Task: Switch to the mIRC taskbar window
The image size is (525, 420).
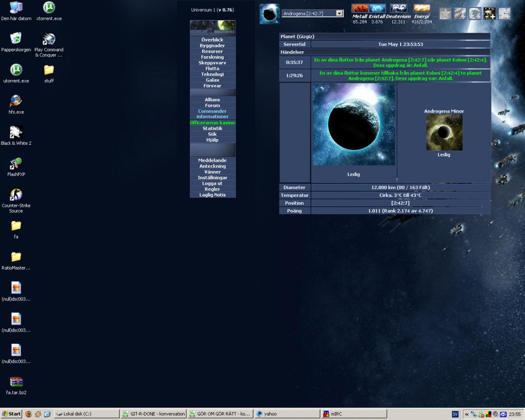Action: (x=354, y=414)
